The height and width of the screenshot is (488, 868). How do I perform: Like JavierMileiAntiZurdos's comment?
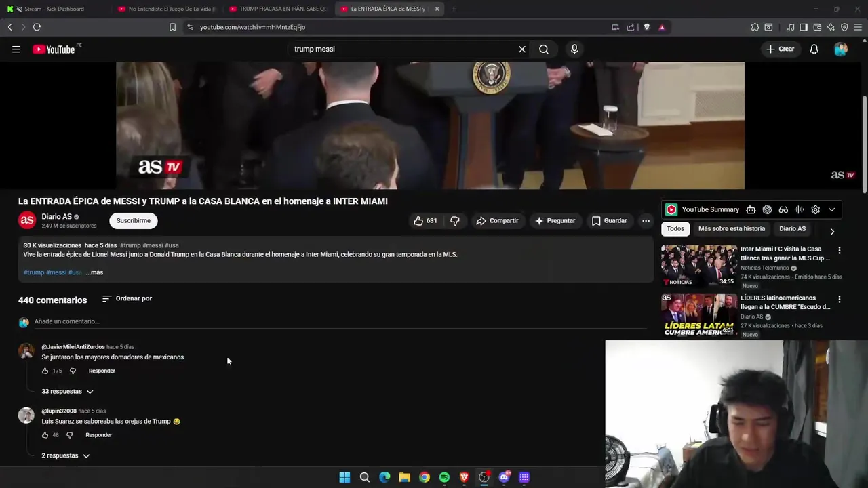45,371
